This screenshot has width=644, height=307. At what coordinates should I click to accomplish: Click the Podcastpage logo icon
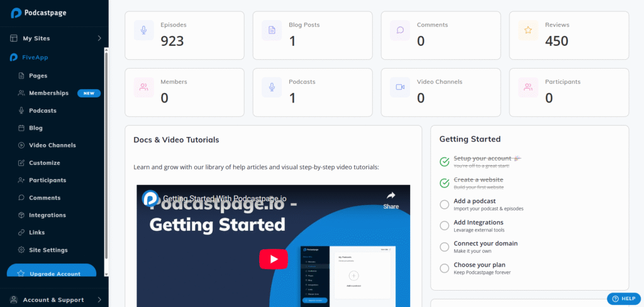pyautogui.click(x=16, y=13)
